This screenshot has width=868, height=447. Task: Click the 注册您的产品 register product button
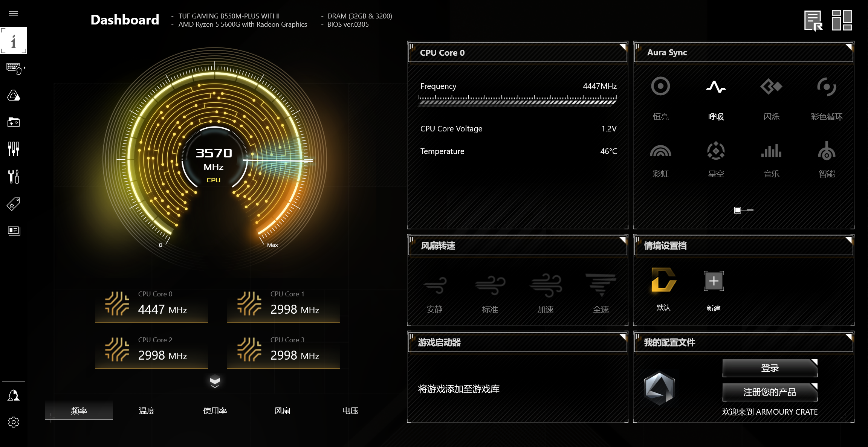[x=770, y=392]
